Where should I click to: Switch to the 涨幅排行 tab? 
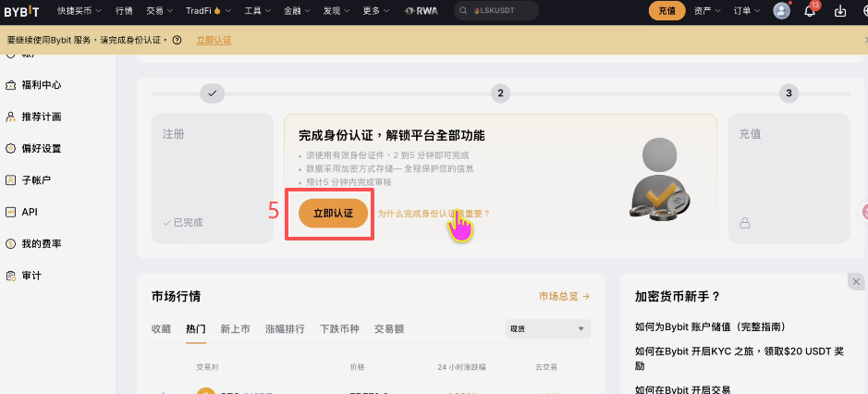pos(285,328)
